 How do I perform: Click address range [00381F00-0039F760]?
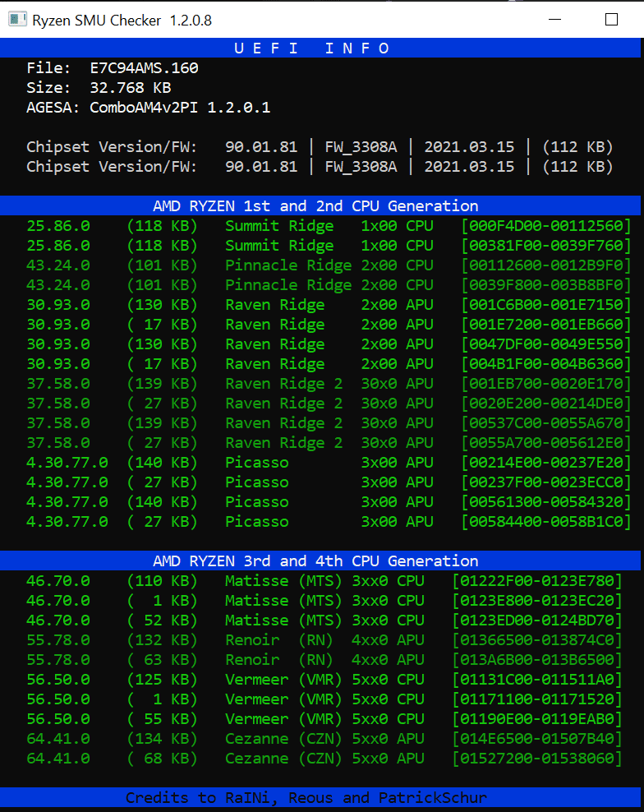point(546,246)
